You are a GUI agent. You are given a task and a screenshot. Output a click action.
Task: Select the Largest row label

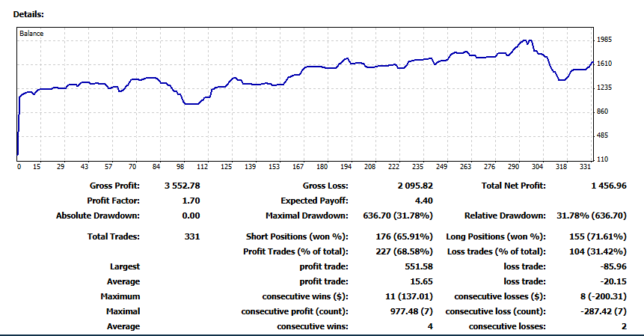click(125, 266)
